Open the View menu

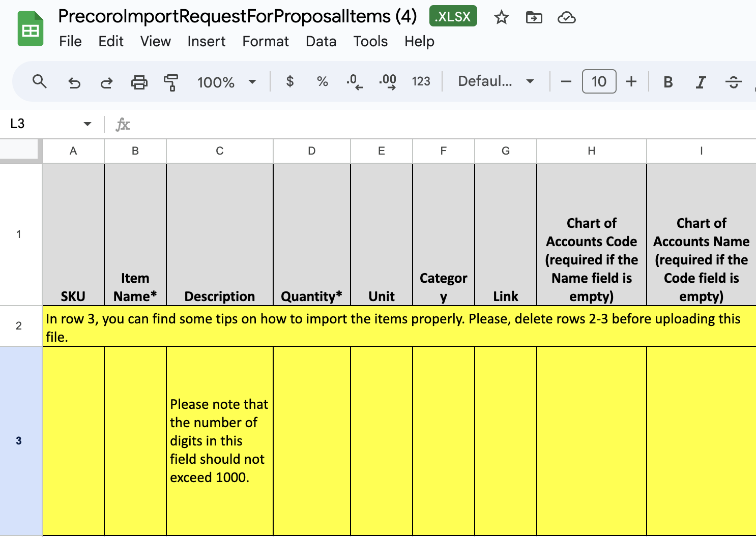(155, 41)
